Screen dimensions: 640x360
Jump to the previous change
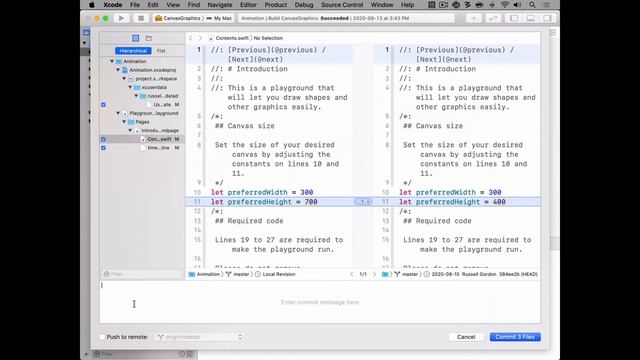pyautogui.click(x=352, y=274)
